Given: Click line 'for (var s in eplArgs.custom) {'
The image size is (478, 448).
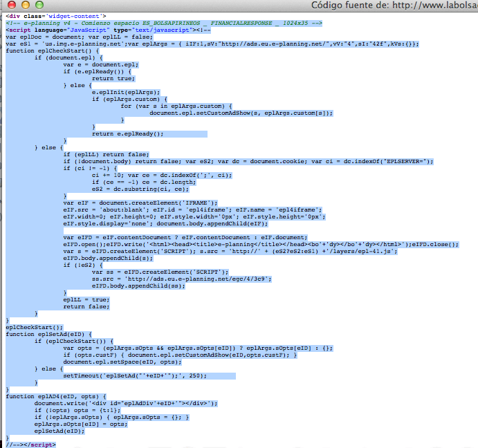Looking at the screenshot, I should (176, 106).
